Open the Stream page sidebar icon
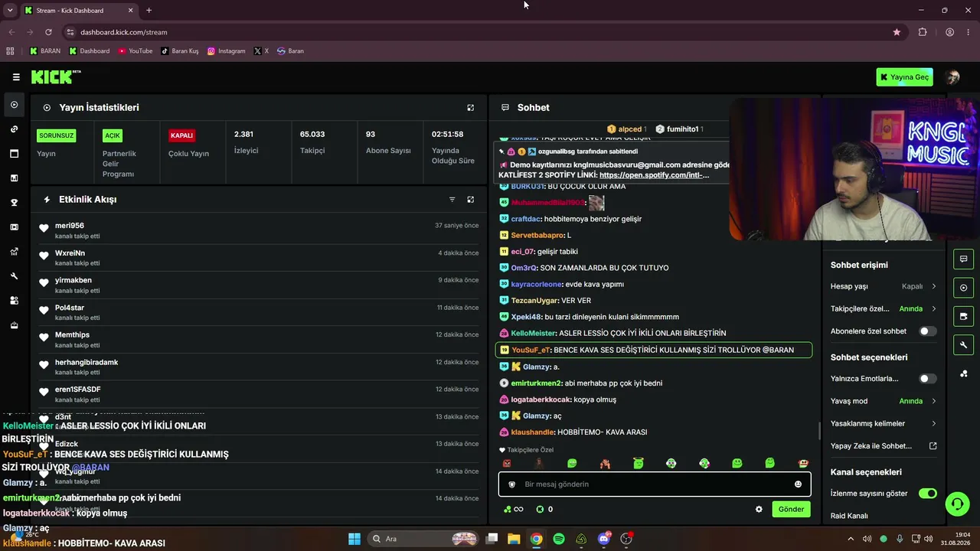This screenshot has height=551, width=980. [14, 105]
